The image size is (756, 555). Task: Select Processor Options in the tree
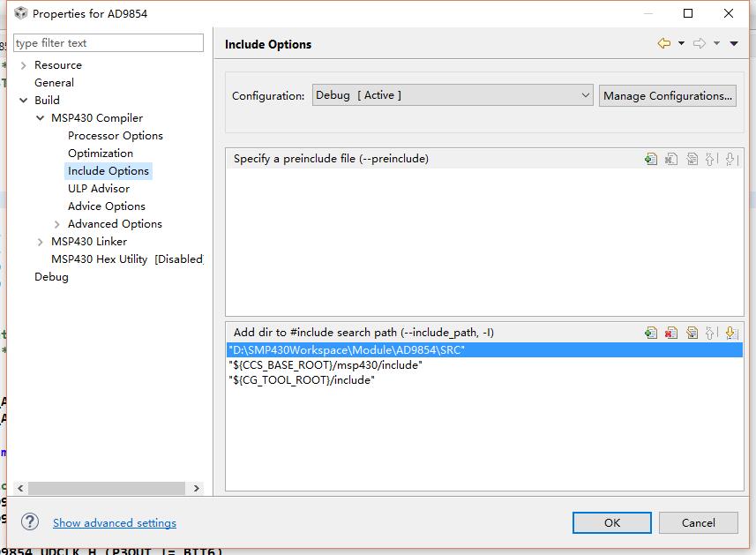coord(115,136)
